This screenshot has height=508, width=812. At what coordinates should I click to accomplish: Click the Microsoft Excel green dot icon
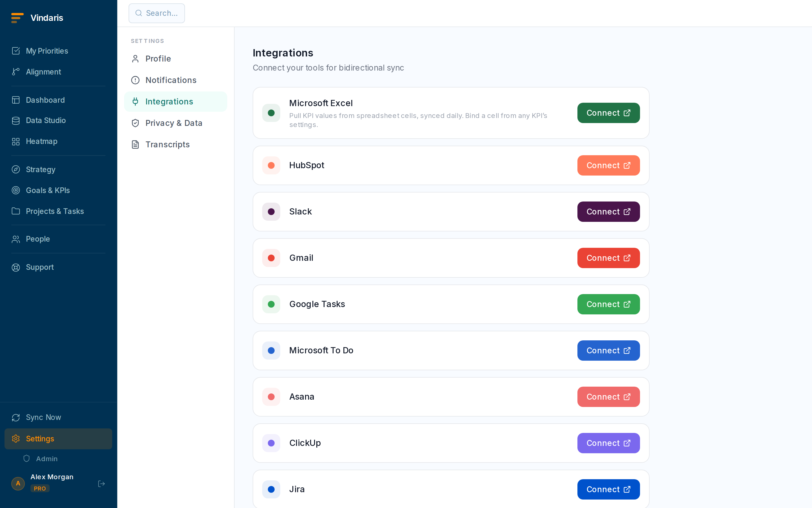click(x=271, y=113)
